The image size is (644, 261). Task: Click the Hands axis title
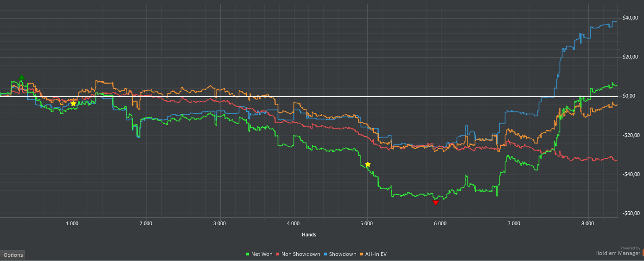pyautogui.click(x=309, y=235)
